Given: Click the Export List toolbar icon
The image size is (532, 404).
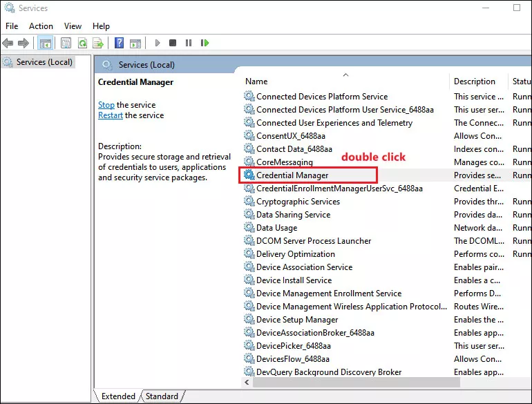Looking at the screenshot, I should (98, 43).
